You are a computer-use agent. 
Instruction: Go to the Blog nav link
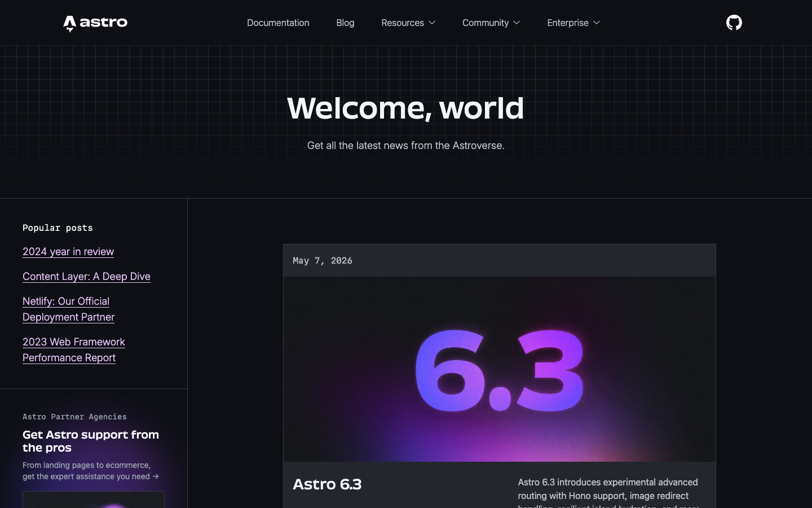click(345, 23)
